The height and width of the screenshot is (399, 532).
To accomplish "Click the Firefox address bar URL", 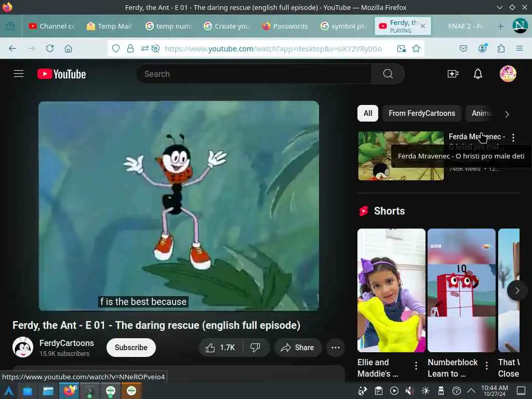I will tap(273, 48).
